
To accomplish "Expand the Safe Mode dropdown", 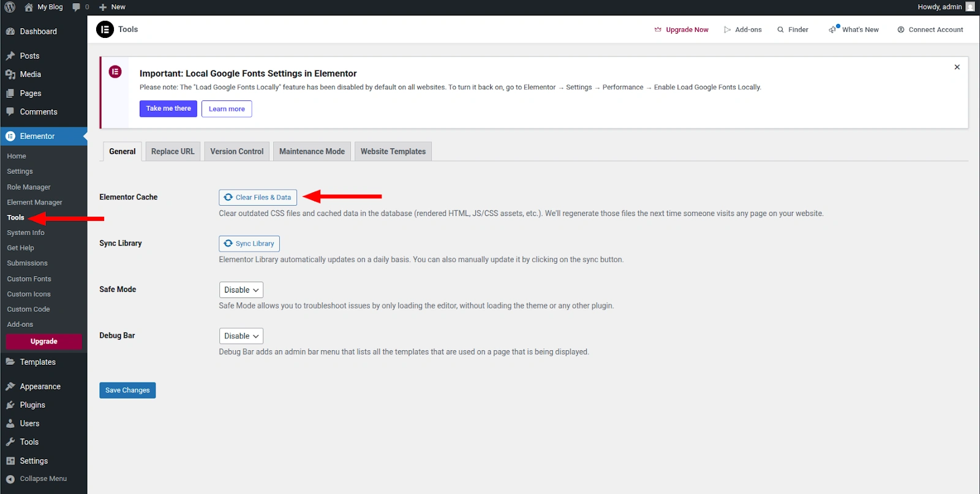I will (241, 290).
